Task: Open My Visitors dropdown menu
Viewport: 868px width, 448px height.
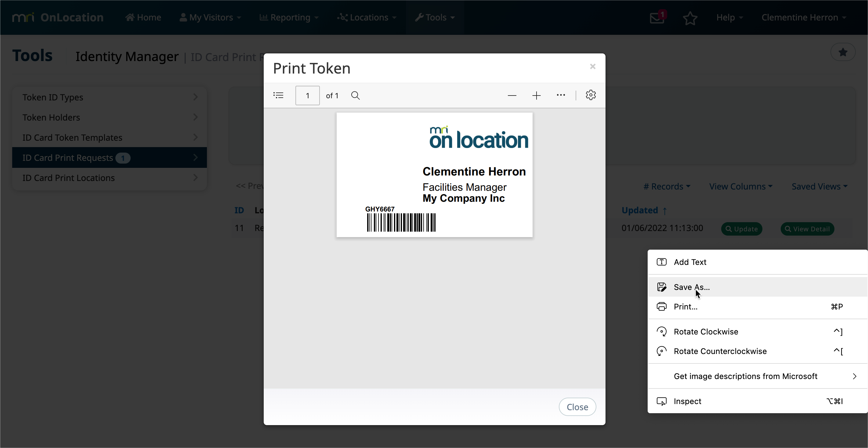Action: click(x=210, y=17)
